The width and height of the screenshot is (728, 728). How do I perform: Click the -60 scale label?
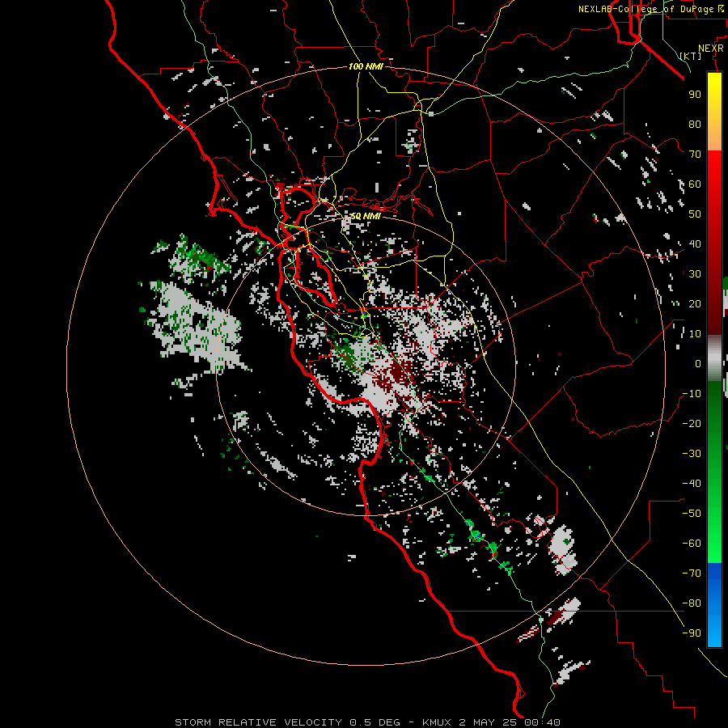click(692, 544)
